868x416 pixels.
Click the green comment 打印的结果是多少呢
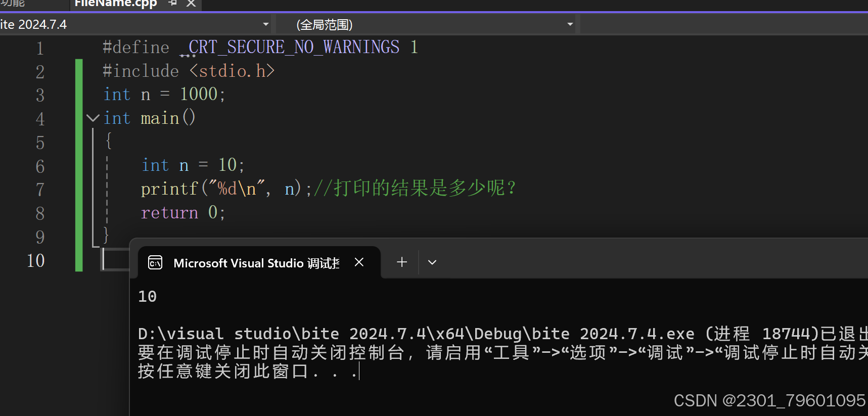click(x=415, y=189)
